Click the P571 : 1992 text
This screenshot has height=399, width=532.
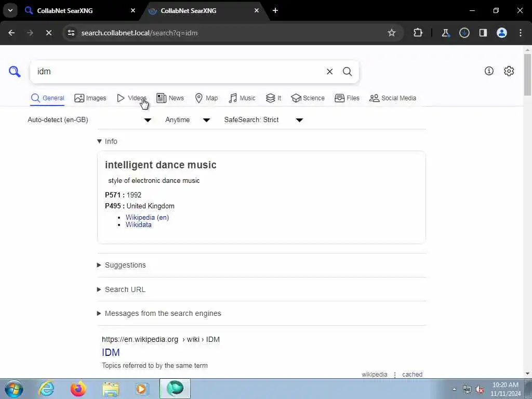123,195
